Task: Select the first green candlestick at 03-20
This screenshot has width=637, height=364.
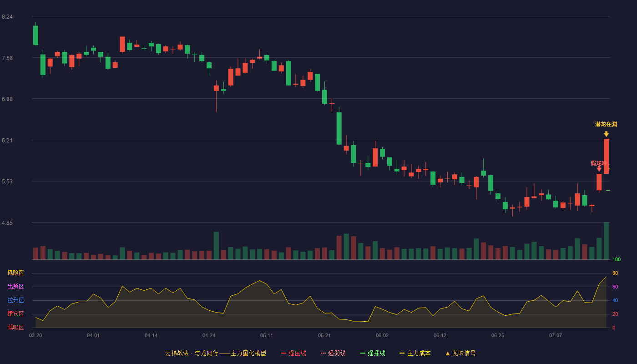Action: pyautogui.click(x=35, y=35)
